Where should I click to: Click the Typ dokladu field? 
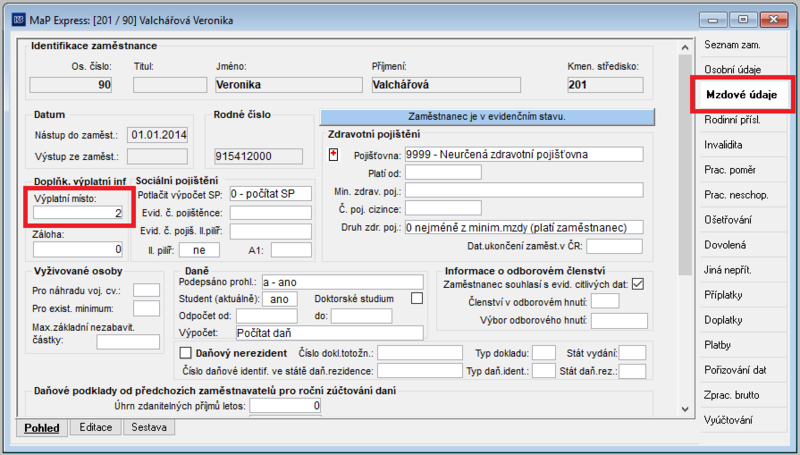click(544, 352)
